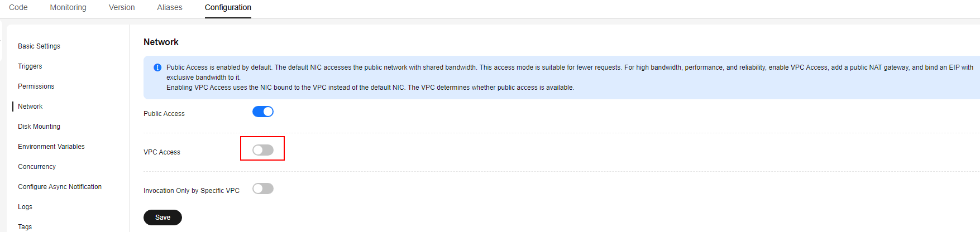
Task: Disable the Public Access toggle
Action: 263,112
